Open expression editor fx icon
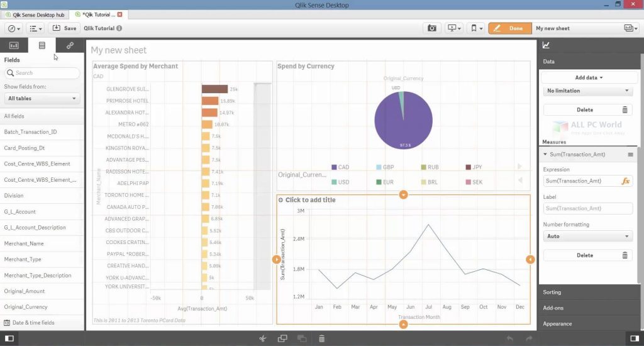644x346 pixels. click(626, 181)
